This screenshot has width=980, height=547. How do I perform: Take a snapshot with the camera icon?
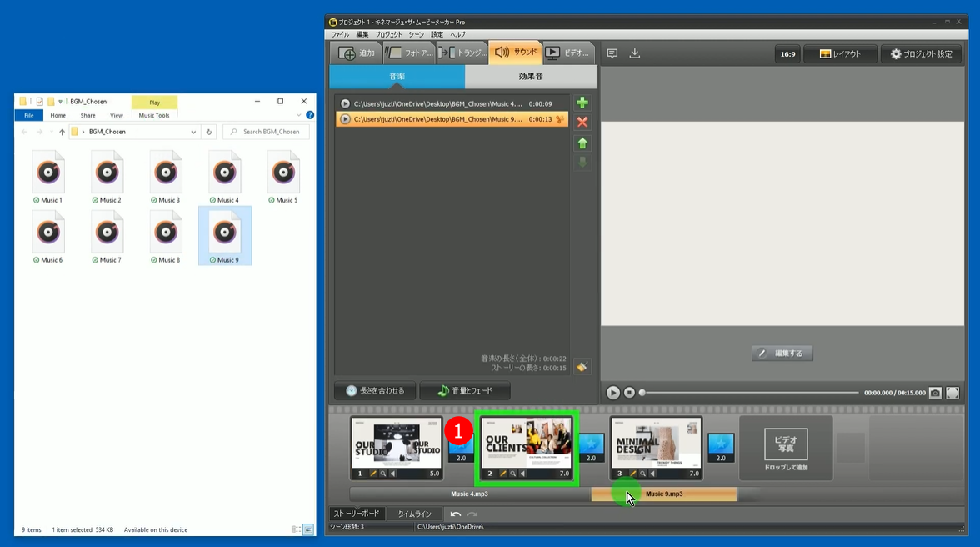pos(935,393)
